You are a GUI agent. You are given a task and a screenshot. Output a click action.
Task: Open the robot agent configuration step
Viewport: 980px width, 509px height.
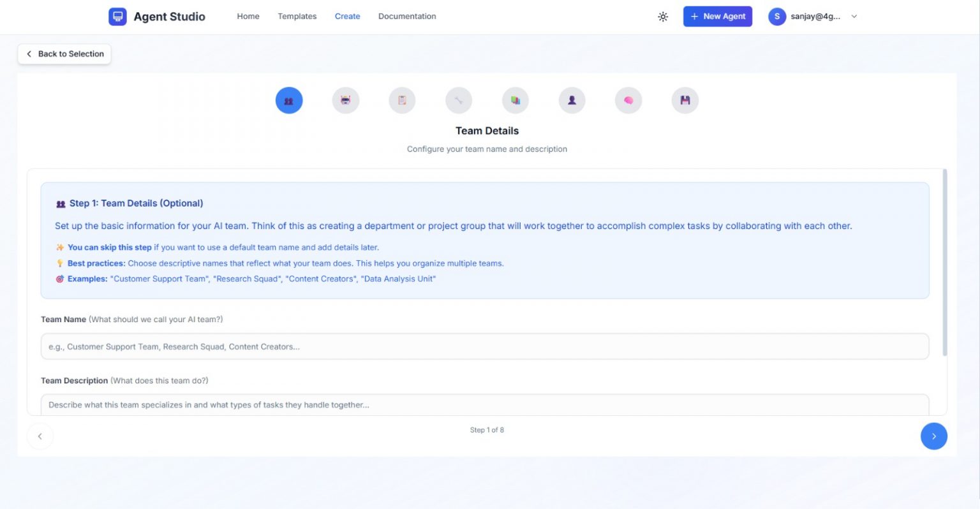tap(345, 100)
